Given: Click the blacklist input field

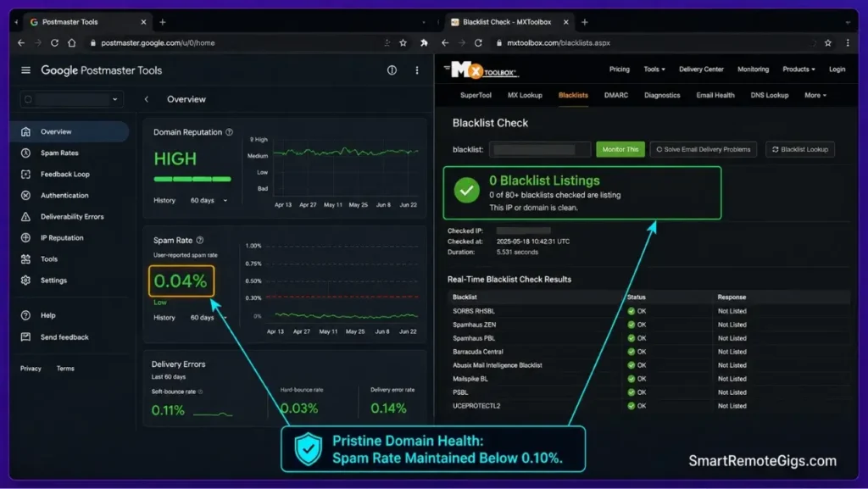Looking at the screenshot, I should click(540, 149).
